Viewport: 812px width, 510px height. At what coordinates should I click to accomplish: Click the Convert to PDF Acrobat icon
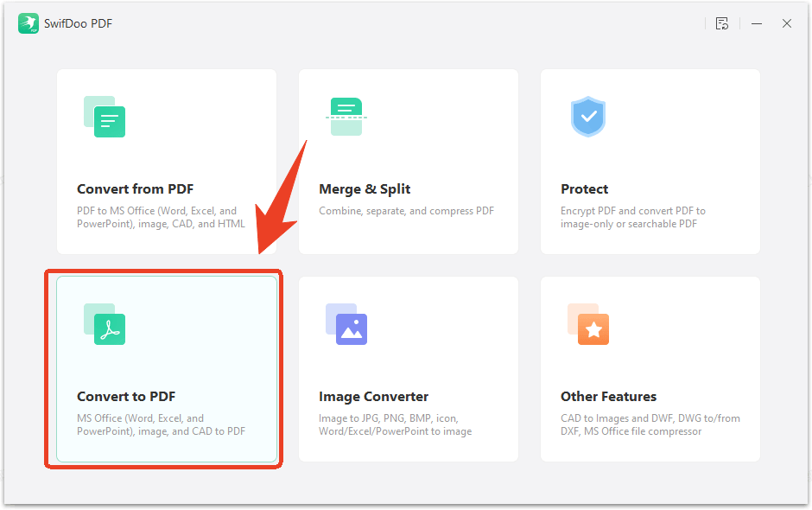click(105, 324)
